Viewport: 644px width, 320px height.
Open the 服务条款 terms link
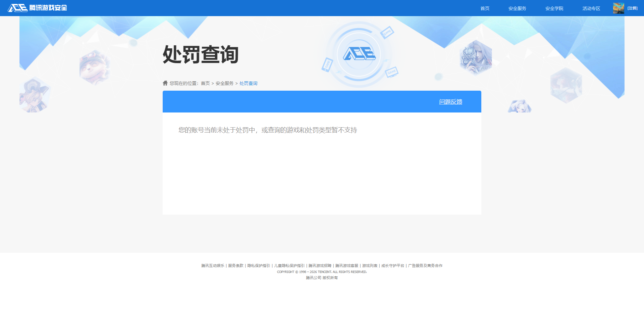[235, 265]
